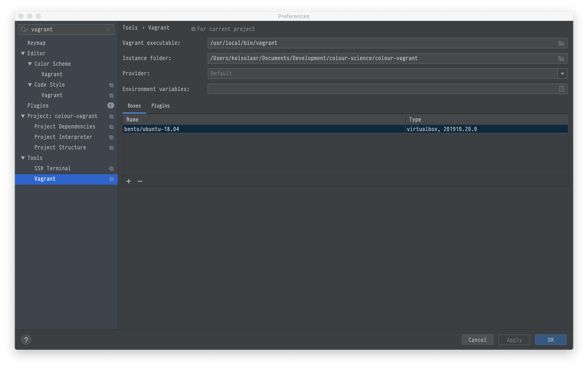
Task: Click the Cancel button
Action: point(477,340)
